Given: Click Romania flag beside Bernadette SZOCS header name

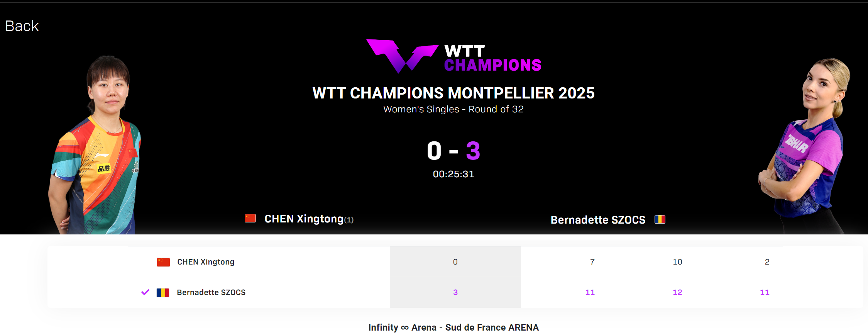Looking at the screenshot, I should pyautogui.click(x=660, y=220).
